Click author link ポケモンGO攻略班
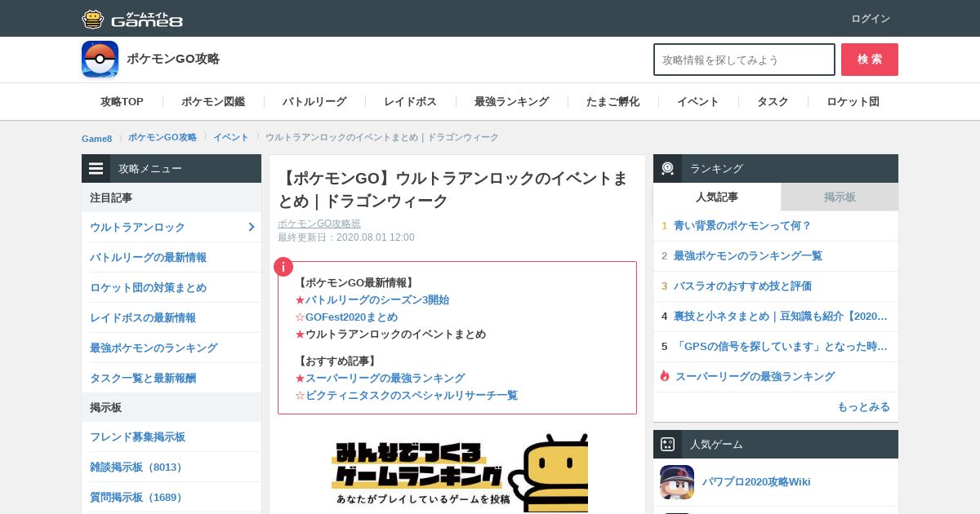 tap(319, 224)
